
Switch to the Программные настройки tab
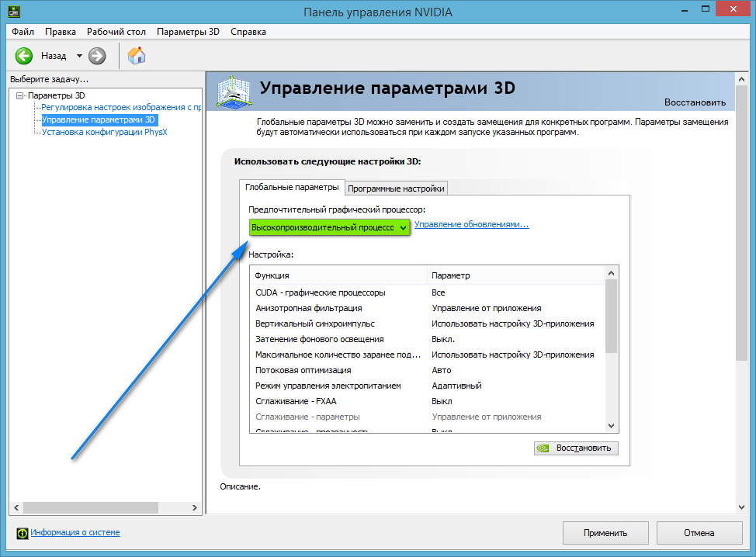pyautogui.click(x=396, y=189)
